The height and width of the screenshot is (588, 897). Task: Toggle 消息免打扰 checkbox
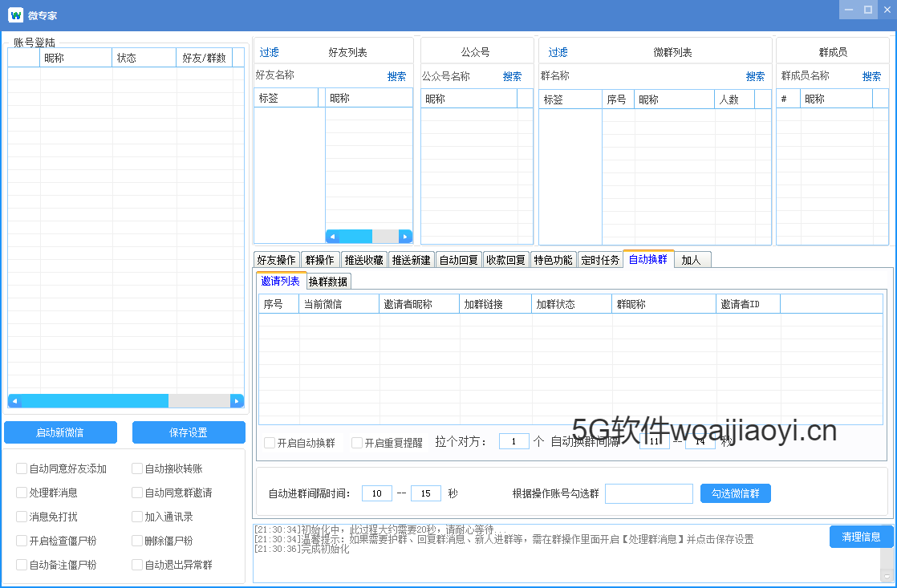click(x=22, y=517)
